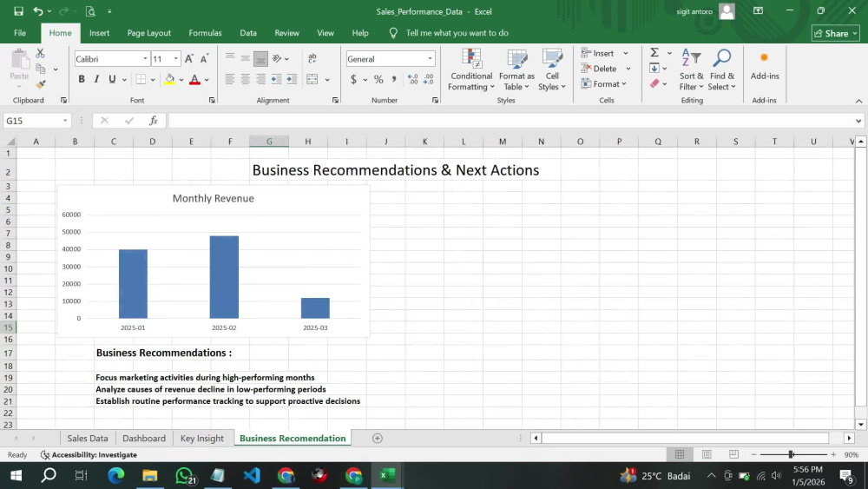
Task: Click the Insert Function fx icon
Action: click(x=154, y=120)
